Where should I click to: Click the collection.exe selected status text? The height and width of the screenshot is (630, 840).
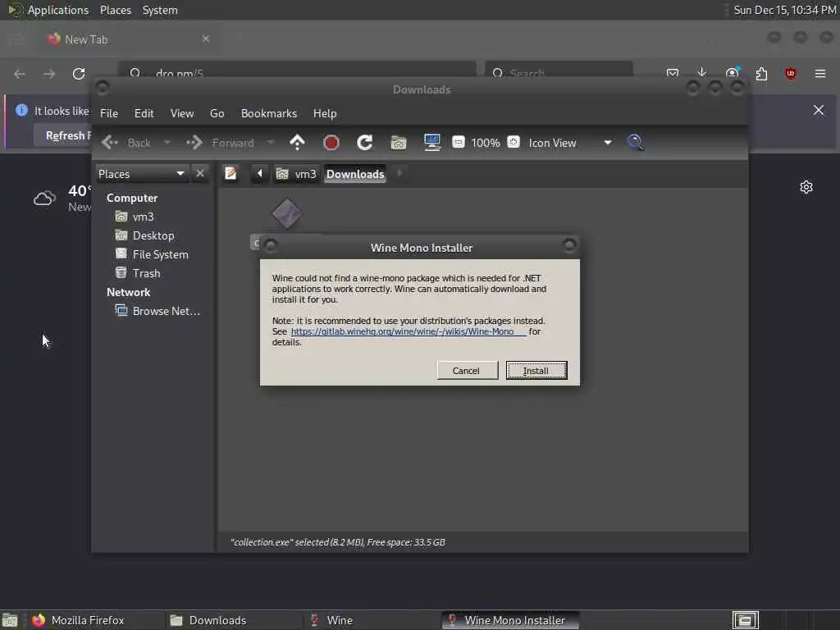pyautogui.click(x=337, y=542)
